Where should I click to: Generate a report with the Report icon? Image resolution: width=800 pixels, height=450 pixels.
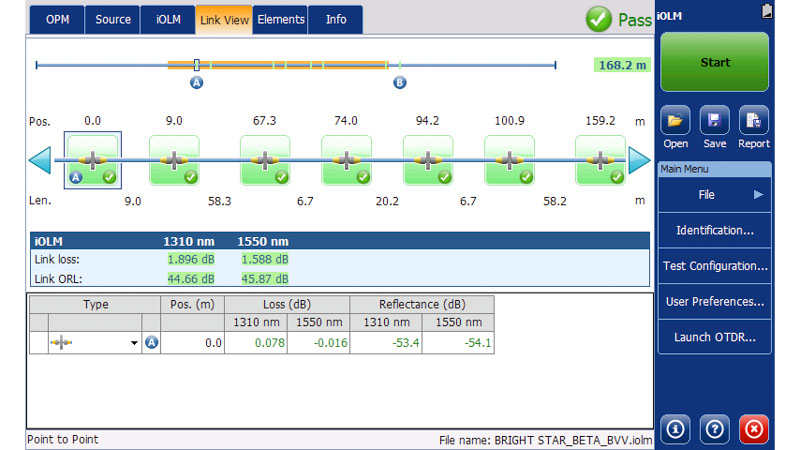pyautogui.click(x=754, y=121)
